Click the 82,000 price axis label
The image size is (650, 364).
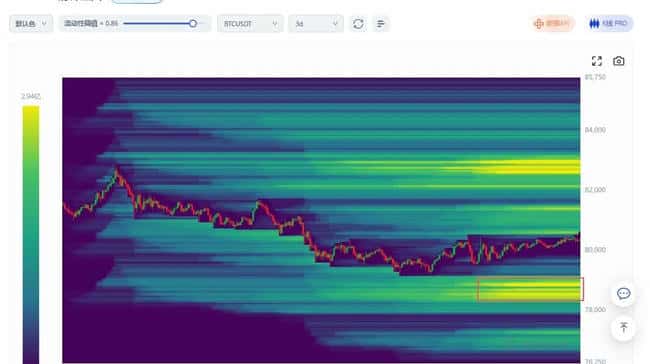595,189
